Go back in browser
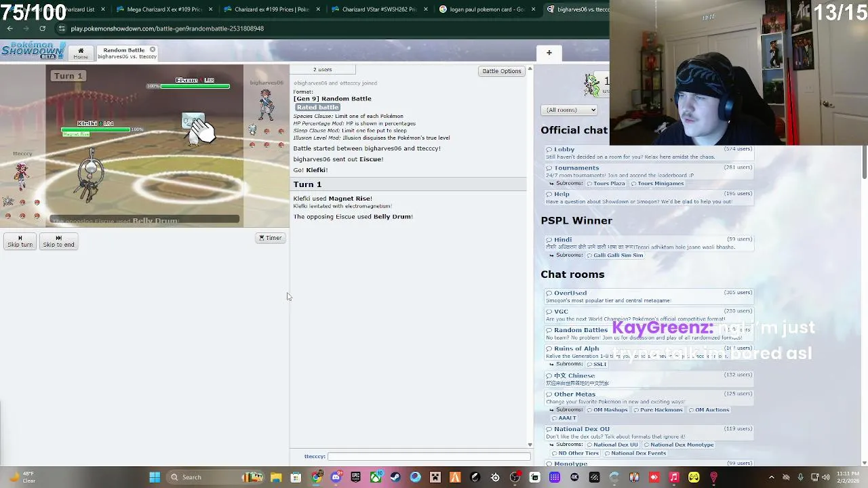 tap(9, 28)
